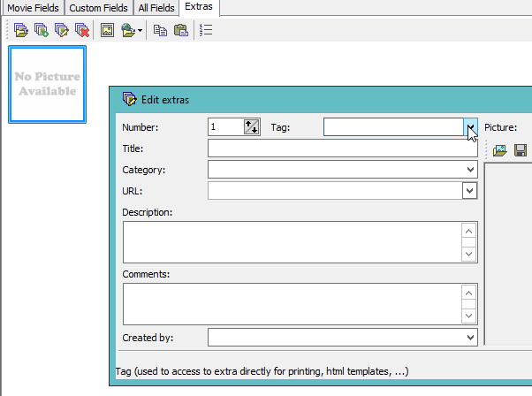Image resolution: width=532 pixels, height=396 pixels.
Task: Open the Tag dropdown list
Action: point(470,127)
